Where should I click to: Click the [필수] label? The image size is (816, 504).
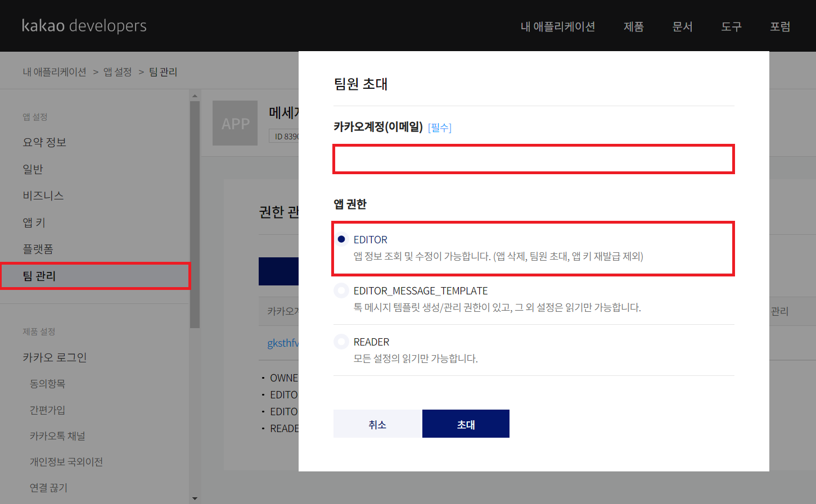point(440,128)
